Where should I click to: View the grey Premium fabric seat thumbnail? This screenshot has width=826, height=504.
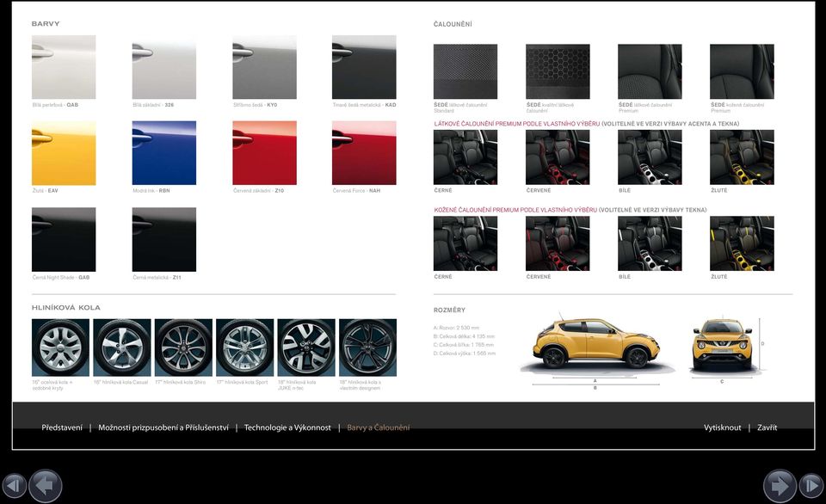coord(650,71)
